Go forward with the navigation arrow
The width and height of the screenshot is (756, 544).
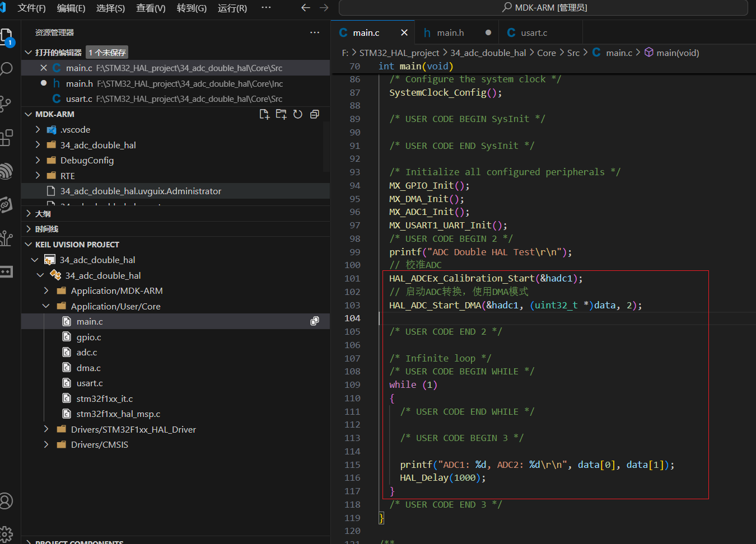(x=324, y=8)
